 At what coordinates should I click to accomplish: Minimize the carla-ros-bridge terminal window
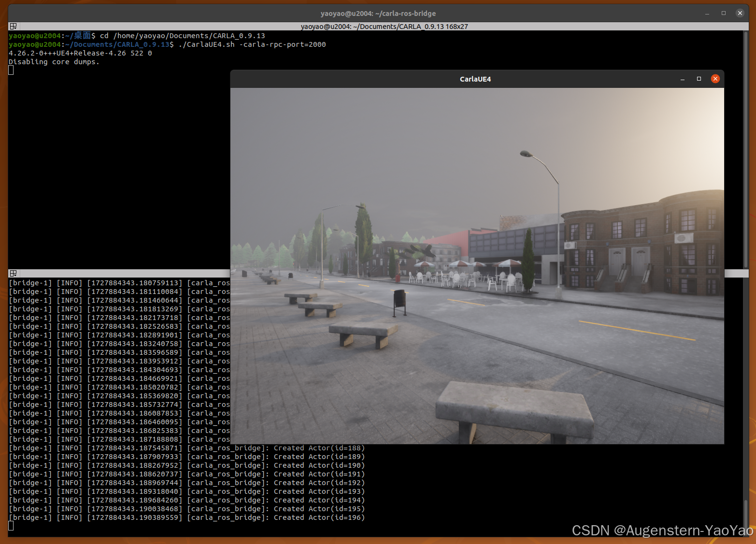(x=707, y=13)
